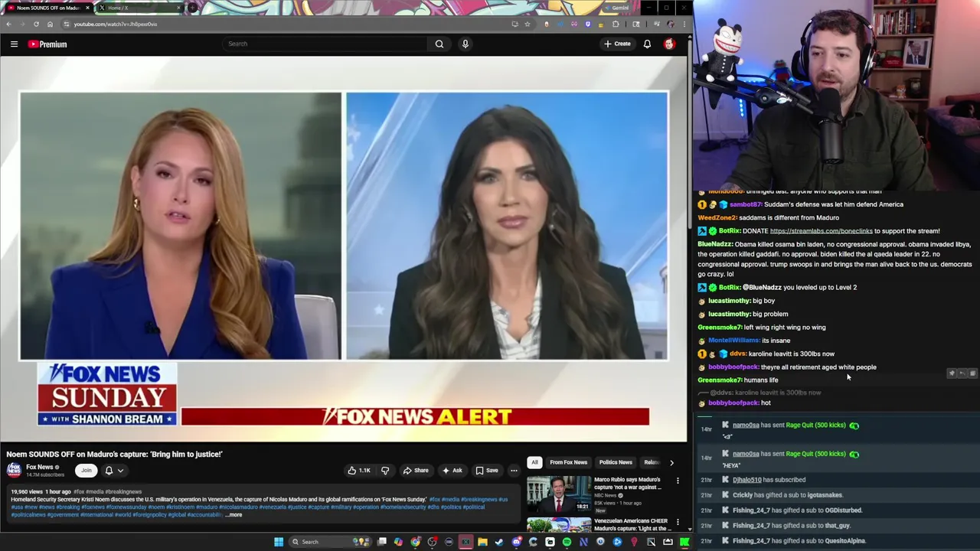
Task: Close the Home / X browser tab
Action: (179, 8)
